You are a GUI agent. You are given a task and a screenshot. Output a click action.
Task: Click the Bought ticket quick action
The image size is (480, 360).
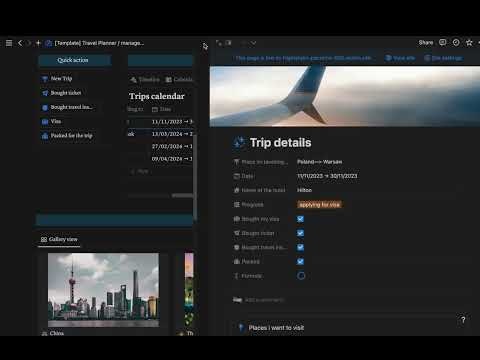(62, 93)
